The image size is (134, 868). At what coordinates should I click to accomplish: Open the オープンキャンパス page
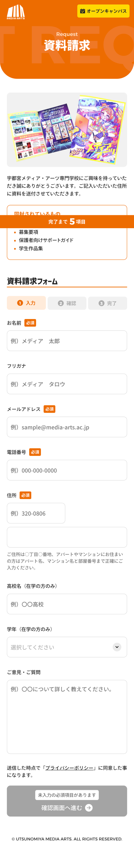pyautogui.click(x=103, y=11)
